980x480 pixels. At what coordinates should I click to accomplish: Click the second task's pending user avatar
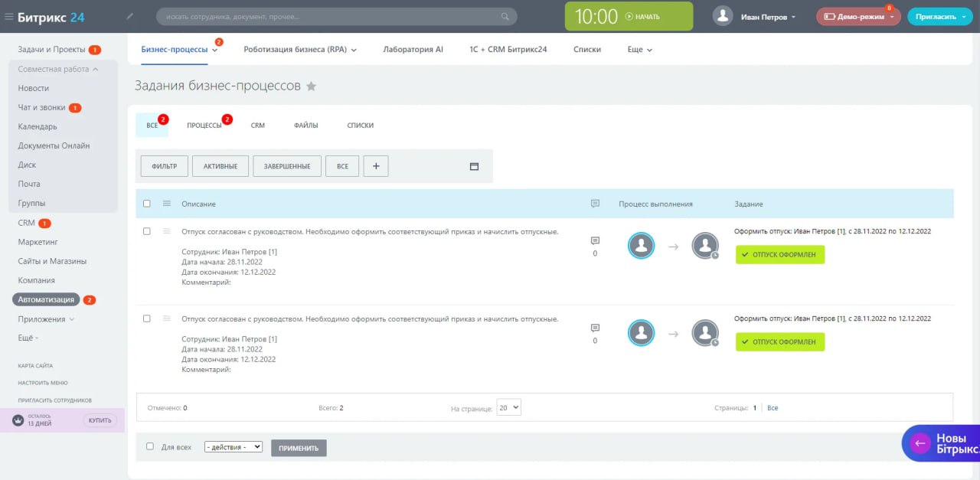tap(705, 333)
